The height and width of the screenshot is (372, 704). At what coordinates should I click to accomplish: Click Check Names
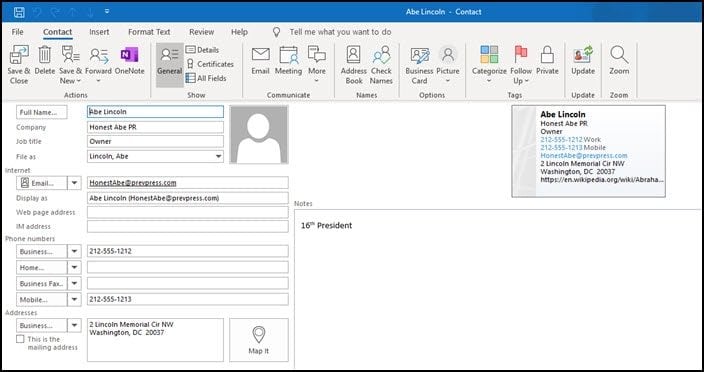[381, 65]
